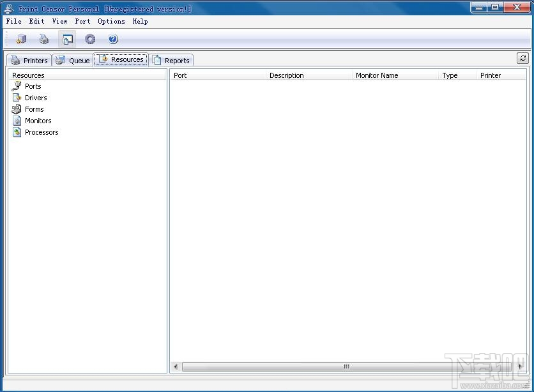The height and width of the screenshot is (392, 534).
Task: Open the View menu
Action: [x=59, y=21]
